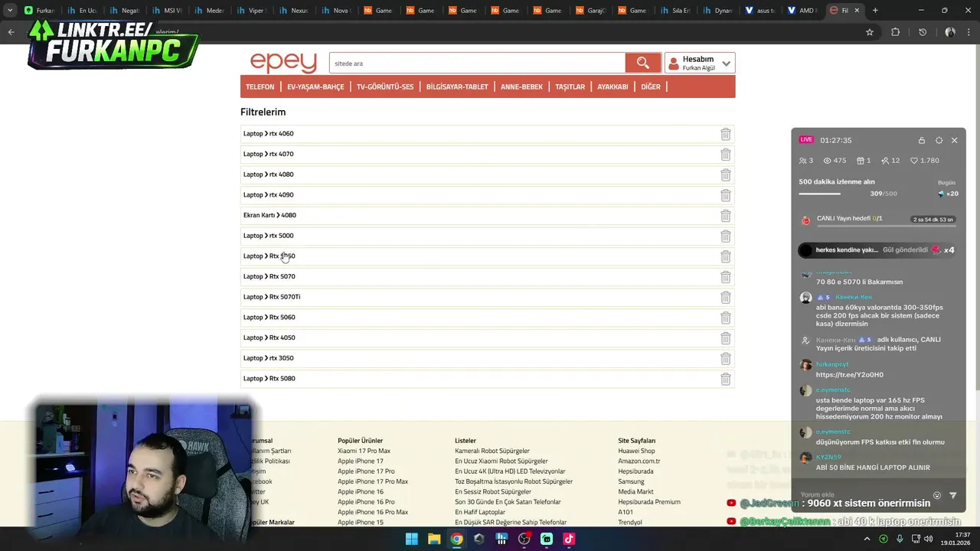This screenshot has width=980, height=551.
Task: Open a new browser tab
Action: coord(875,11)
